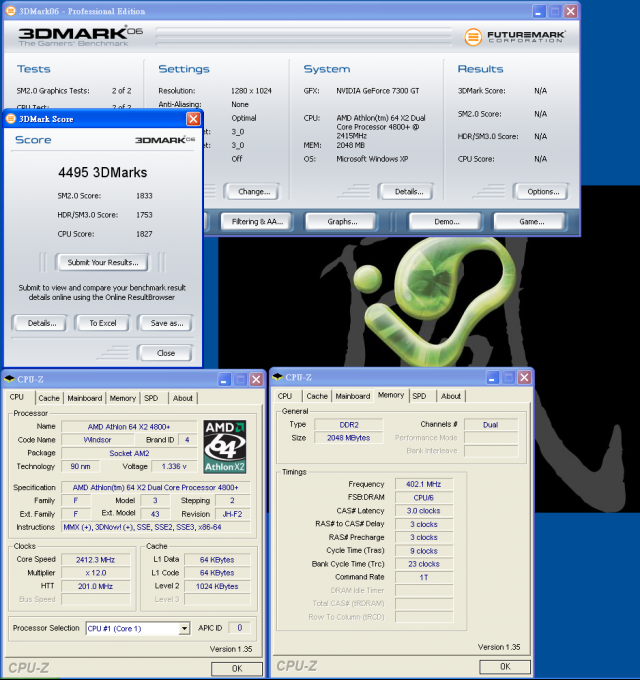Close the right CPU-Z Memory window
The height and width of the screenshot is (680, 640).
pos(524,377)
